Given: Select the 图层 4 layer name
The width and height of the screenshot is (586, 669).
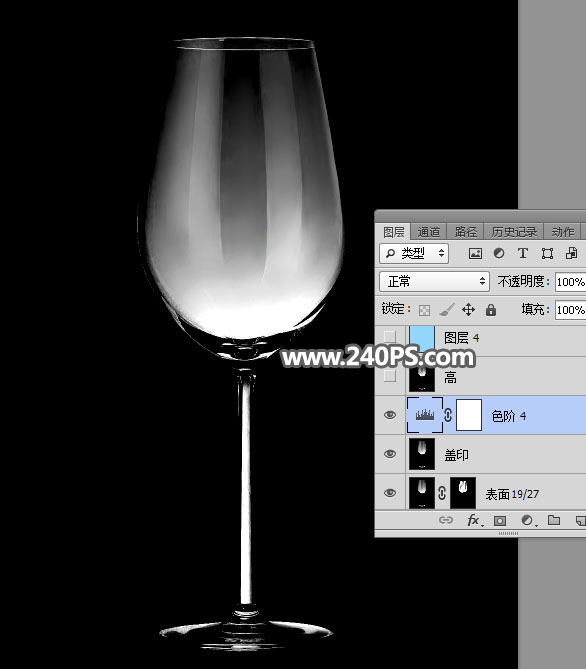Looking at the screenshot, I should tap(461, 338).
